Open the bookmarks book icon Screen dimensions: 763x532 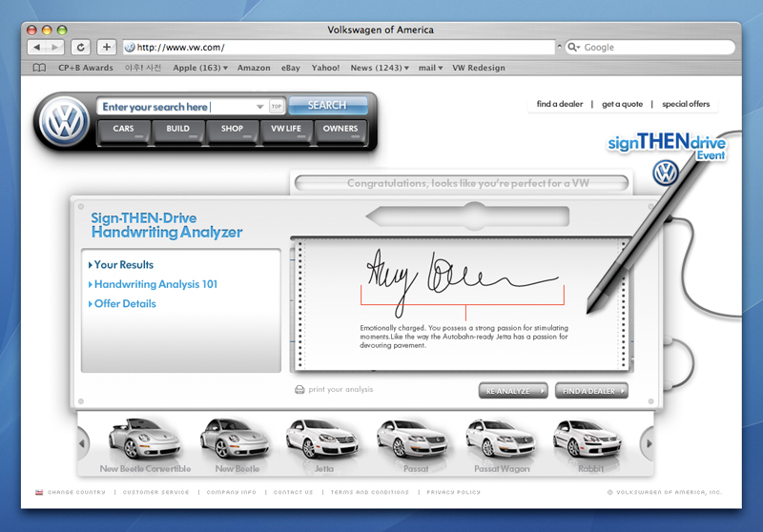point(39,68)
